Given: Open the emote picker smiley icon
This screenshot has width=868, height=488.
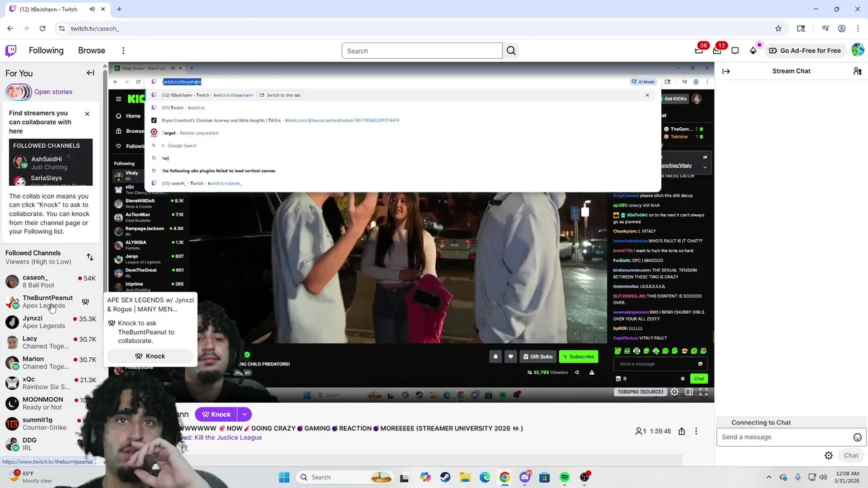Looking at the screenshot, I should coord(857,437).
